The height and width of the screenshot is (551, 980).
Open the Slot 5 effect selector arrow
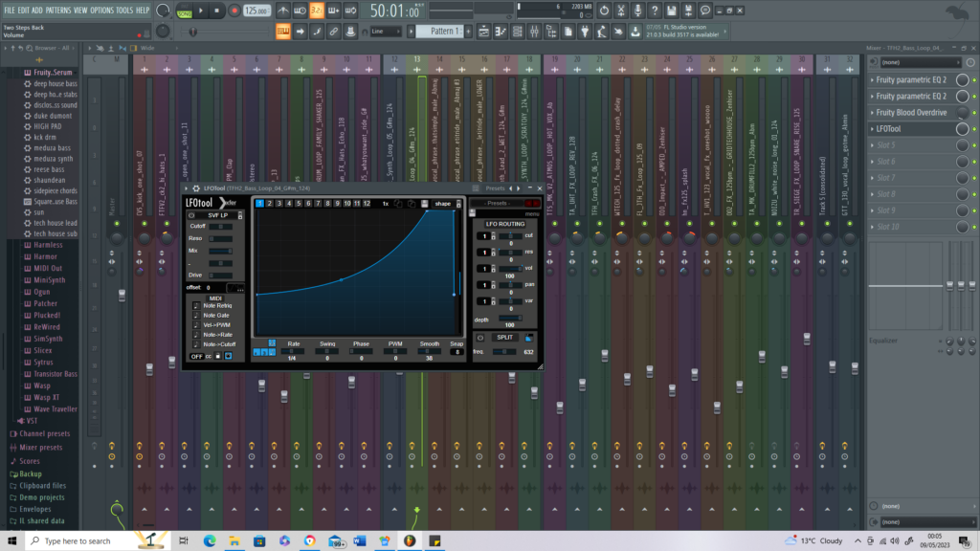click(873, 145)
